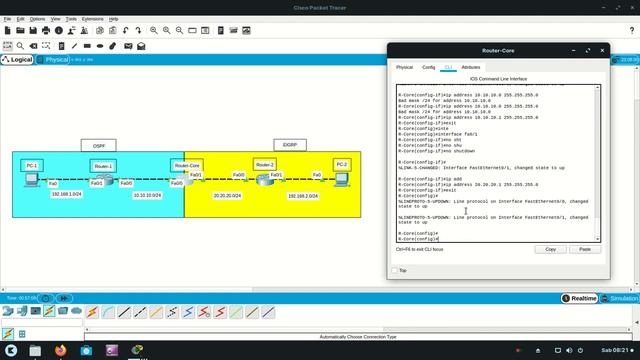This screenshot has height=360, width=640.
Task: Choose the Place Note tool
Action: coord(61,46)
